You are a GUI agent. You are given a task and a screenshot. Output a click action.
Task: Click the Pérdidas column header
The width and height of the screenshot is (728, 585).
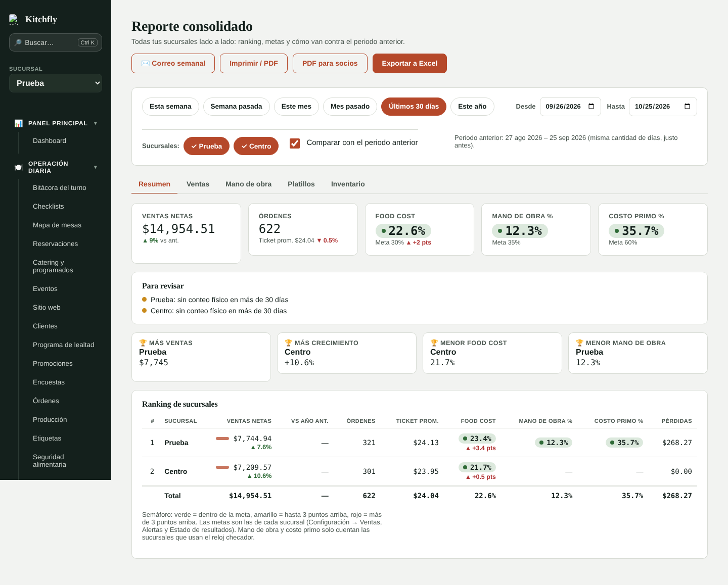point(677,421)
